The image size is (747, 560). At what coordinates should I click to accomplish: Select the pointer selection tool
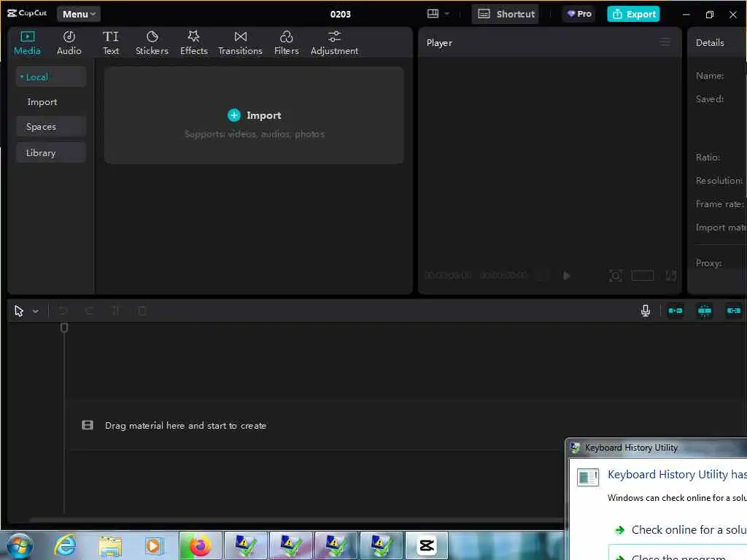[18, 311]
